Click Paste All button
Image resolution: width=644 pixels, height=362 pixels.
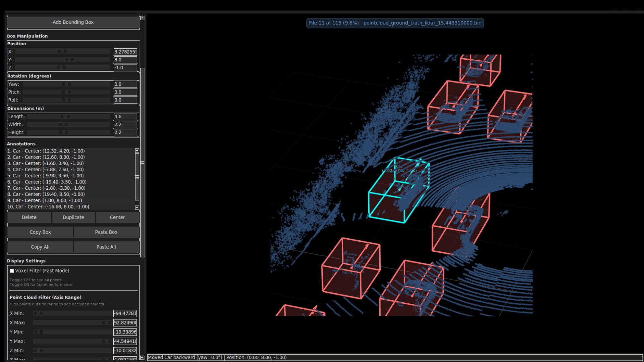106,247
